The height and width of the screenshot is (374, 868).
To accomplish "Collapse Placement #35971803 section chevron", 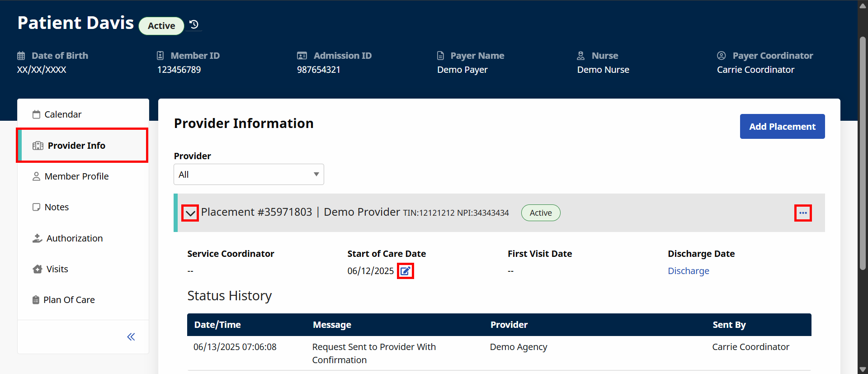I will pyautogui.click(x=190, y=213).
